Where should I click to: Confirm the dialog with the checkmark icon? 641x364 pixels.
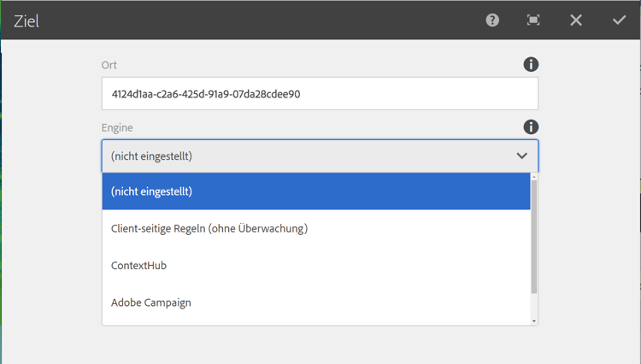coord(619,20)
